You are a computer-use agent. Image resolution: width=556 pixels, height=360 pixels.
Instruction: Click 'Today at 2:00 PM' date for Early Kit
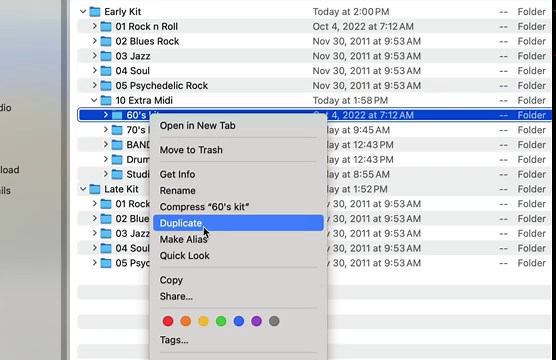(351, 12)
